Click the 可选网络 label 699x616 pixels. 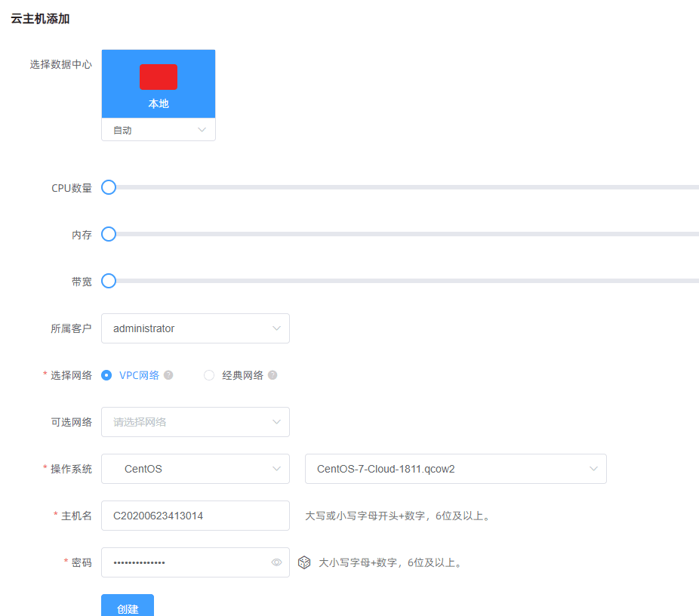tap(71, 422)
